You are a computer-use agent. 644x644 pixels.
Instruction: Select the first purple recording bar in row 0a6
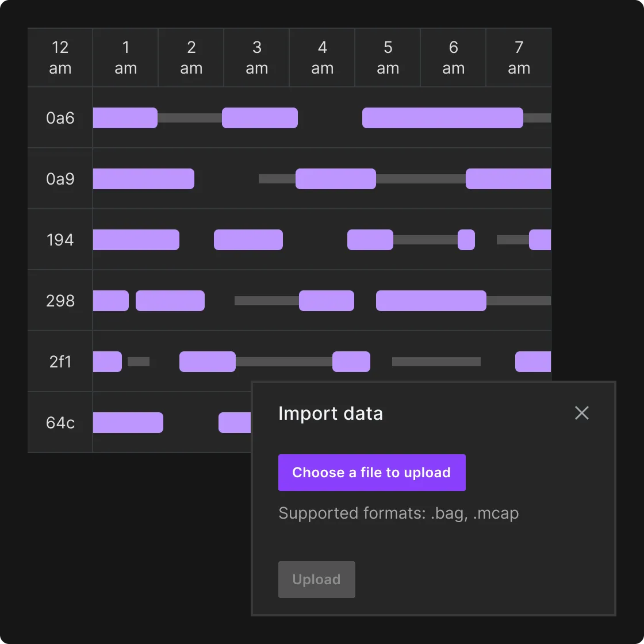[125, 117]
